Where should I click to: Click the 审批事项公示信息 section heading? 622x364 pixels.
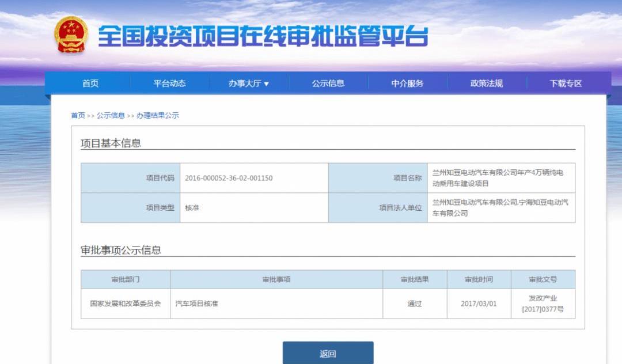[120, 250]
